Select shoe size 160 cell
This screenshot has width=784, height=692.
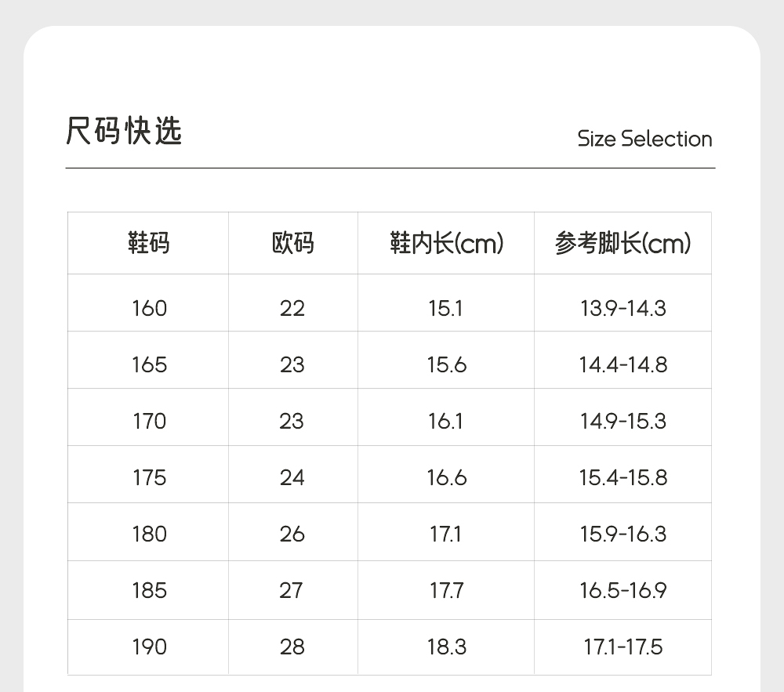149,308
